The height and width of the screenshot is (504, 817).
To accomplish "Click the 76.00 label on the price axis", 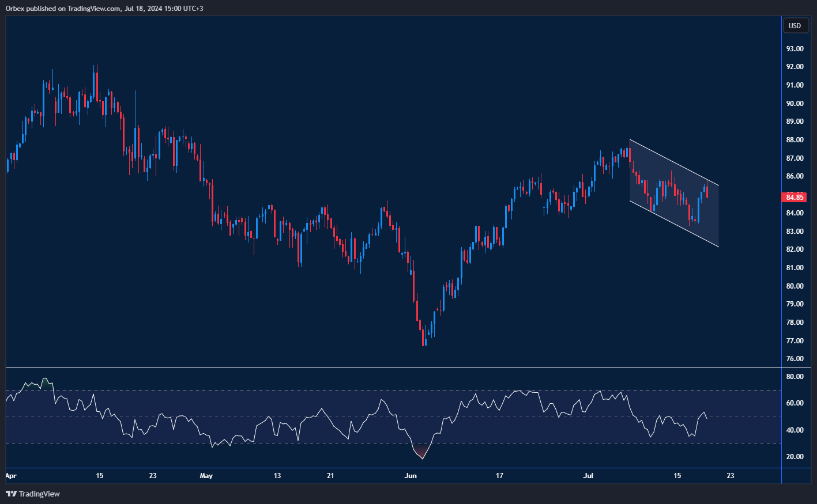I will click(795, 359).
